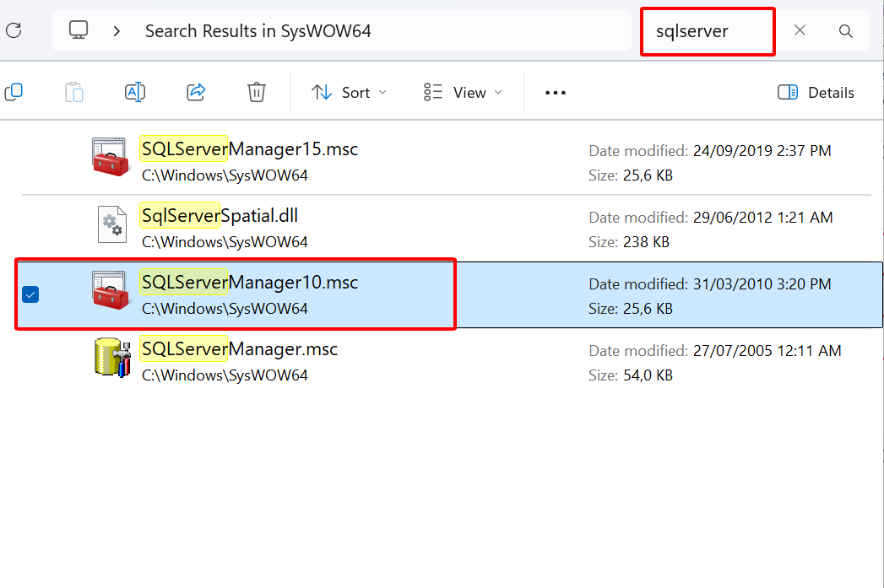This screenshot has height=588, width=884.
Task: Uncheck the SQLServerManager10.msc checkbox
Action: [30, 294]
